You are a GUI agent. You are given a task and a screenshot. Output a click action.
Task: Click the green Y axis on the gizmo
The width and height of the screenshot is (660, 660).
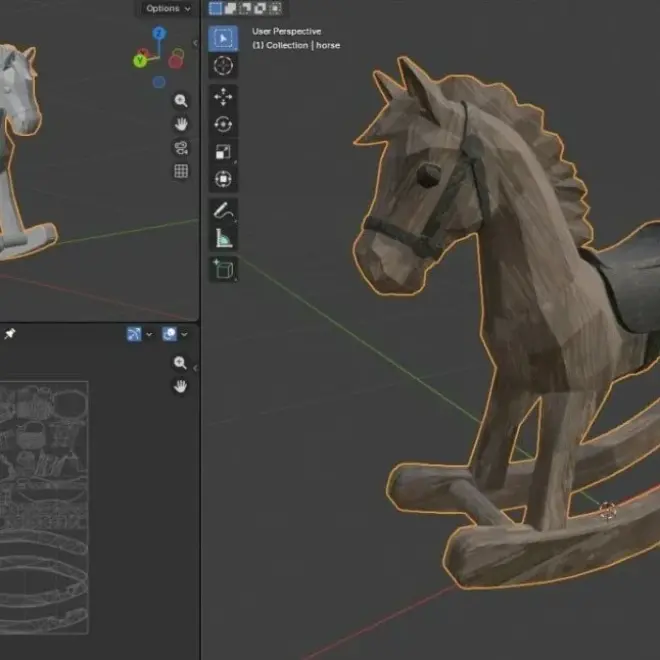pyautogui.click(x=139, y=60)
